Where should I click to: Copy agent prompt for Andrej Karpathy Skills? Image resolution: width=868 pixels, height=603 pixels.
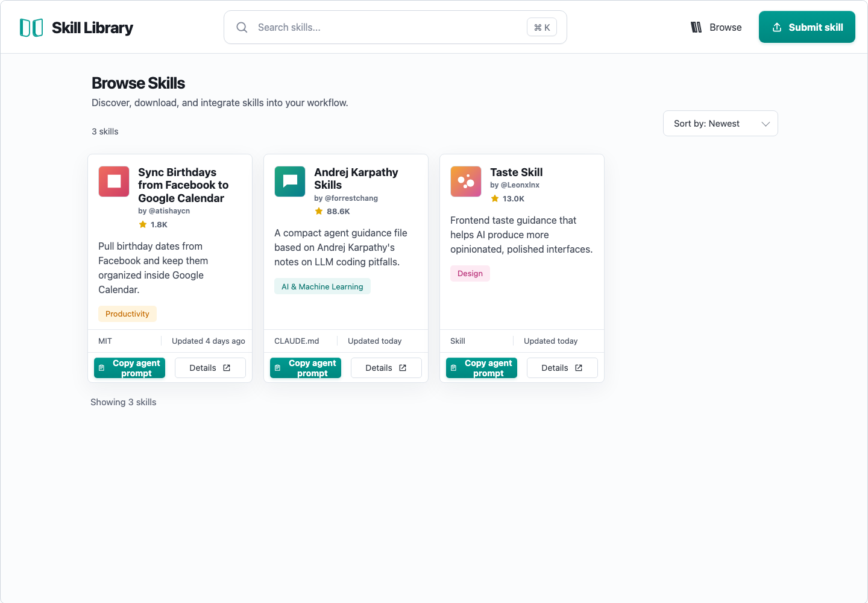pyautogui.click(x=306, y=368)
